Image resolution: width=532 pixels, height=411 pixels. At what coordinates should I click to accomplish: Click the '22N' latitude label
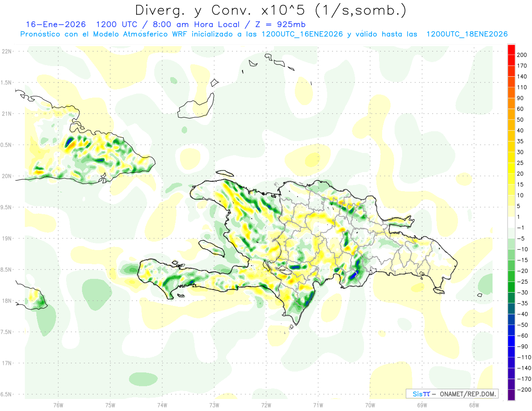7,51
